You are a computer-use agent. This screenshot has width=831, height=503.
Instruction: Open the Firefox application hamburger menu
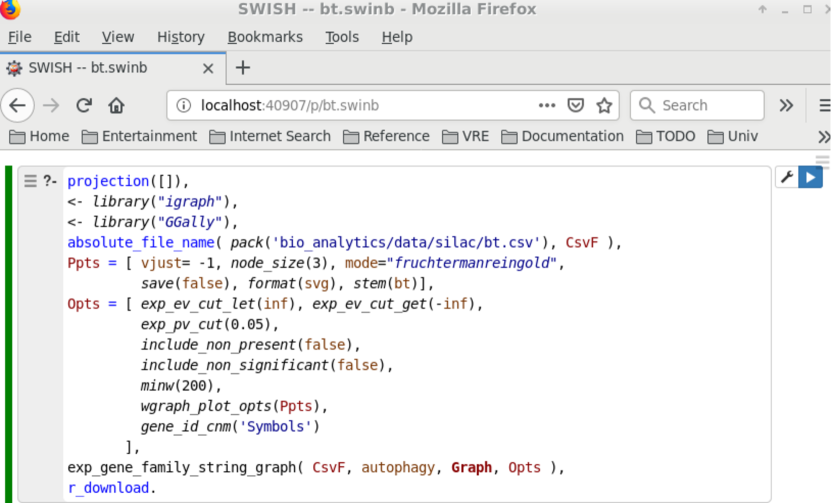pyautogui.click(x=824, y=105)
